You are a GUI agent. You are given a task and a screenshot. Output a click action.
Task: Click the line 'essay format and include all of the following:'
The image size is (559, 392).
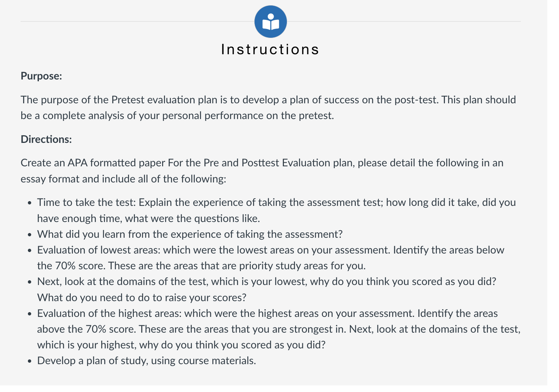pyautogui.click(x=124, y=179)
